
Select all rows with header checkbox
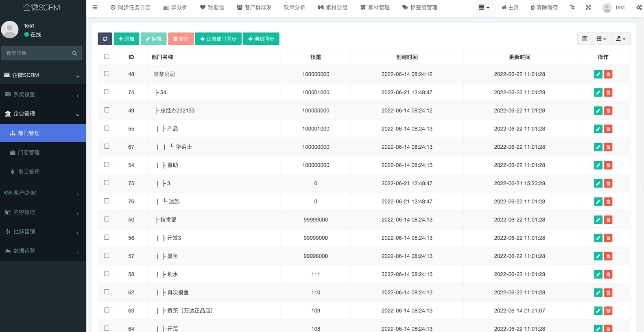[107, 57]
